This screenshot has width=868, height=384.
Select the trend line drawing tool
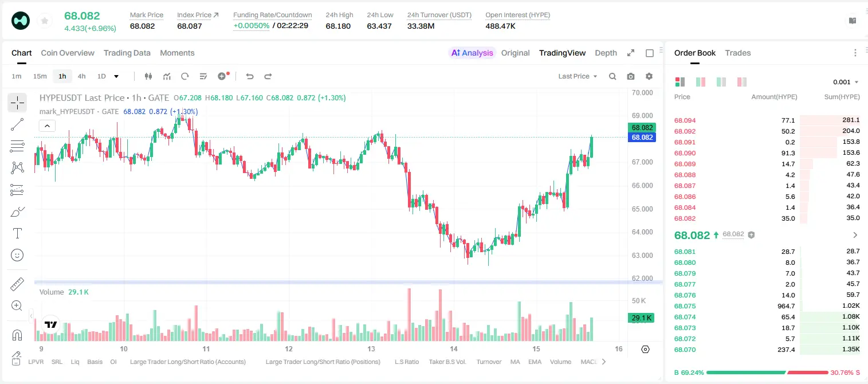click(x=17, y=124)
